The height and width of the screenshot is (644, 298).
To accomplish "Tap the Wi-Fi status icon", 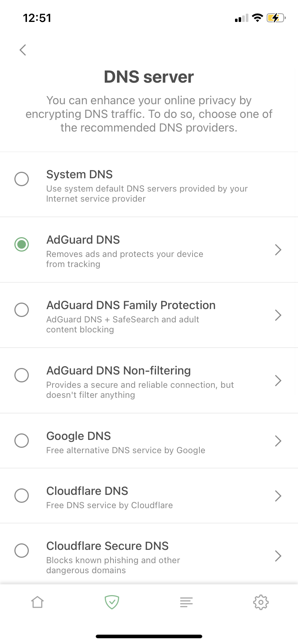I will coord(257,18).
